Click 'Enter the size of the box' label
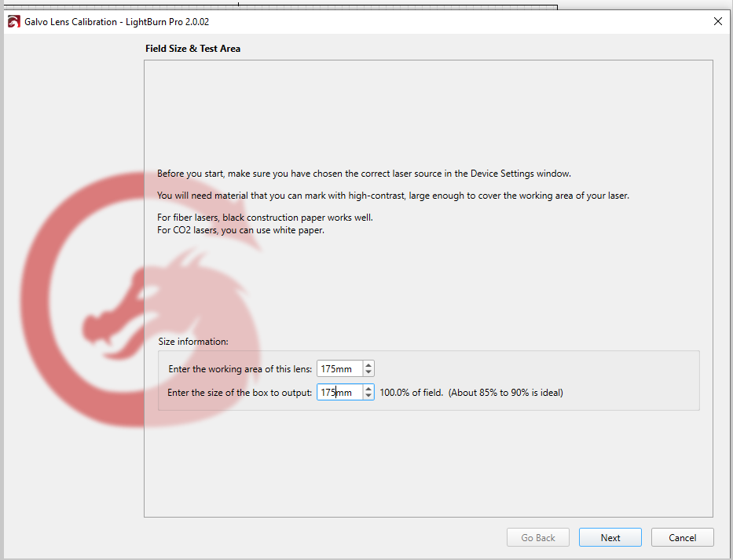The height and width of the screenshot is (560, 733). [x=240, y=393]
